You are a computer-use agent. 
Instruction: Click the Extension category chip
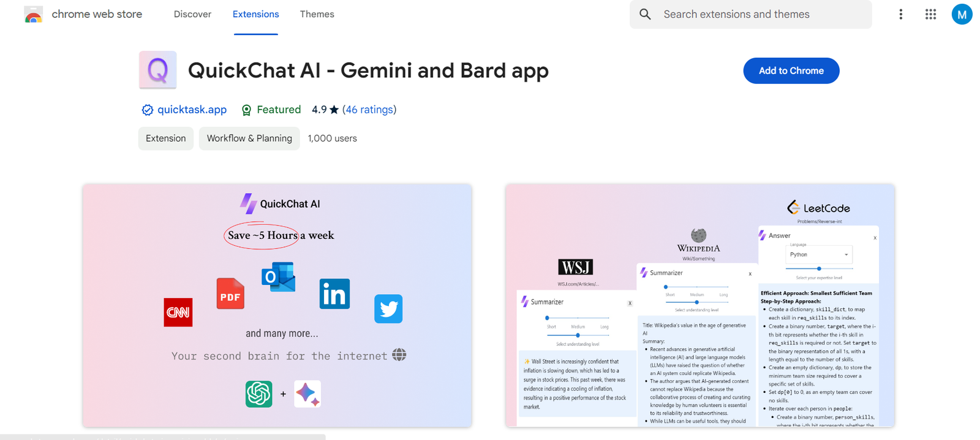pos(165,138)
